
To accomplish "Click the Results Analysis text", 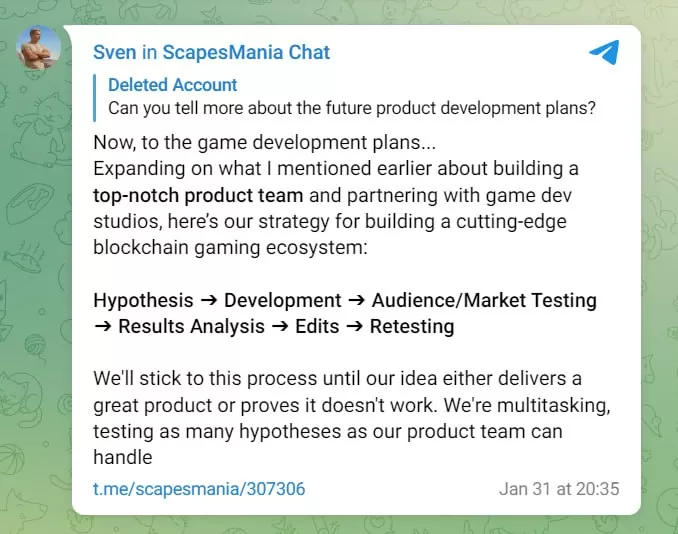I will click(x=191, y=326).
